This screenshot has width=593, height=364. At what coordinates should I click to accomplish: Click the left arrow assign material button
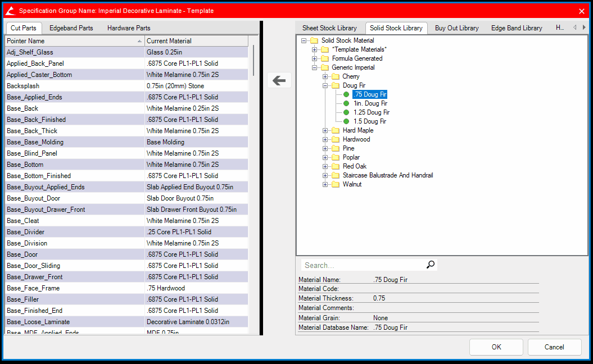coord(279,80)
